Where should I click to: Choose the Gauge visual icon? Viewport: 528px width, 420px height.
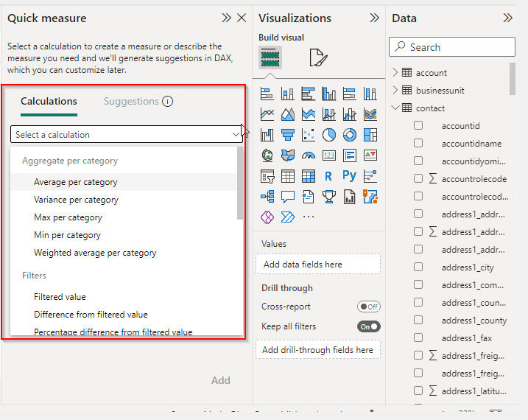point(309,155)
